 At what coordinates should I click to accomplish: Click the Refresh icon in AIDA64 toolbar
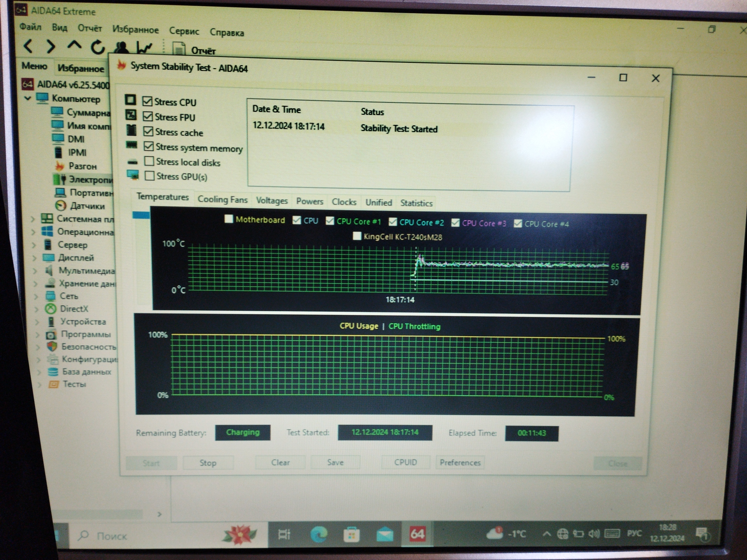tap(98, 47)
